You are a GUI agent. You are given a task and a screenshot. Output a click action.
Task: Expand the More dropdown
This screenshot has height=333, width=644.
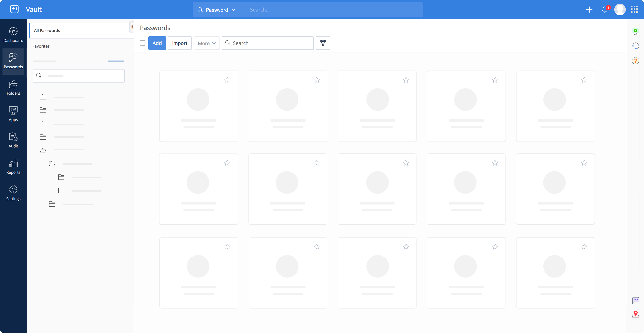[x=206, y=43]
